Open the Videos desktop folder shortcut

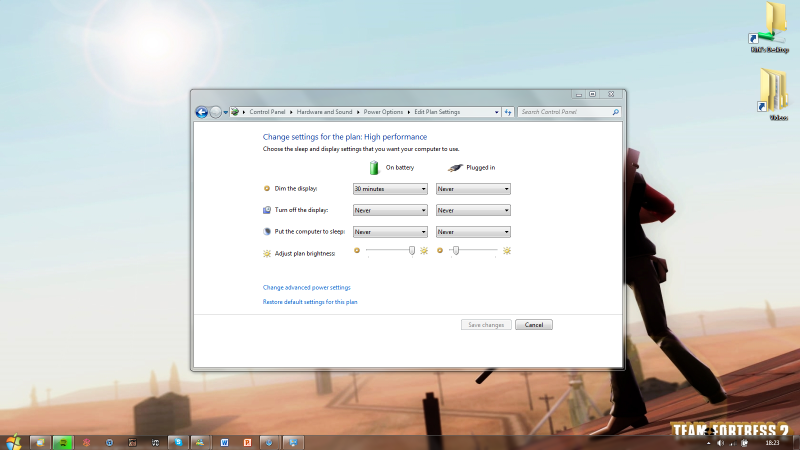tap(773, 95)
